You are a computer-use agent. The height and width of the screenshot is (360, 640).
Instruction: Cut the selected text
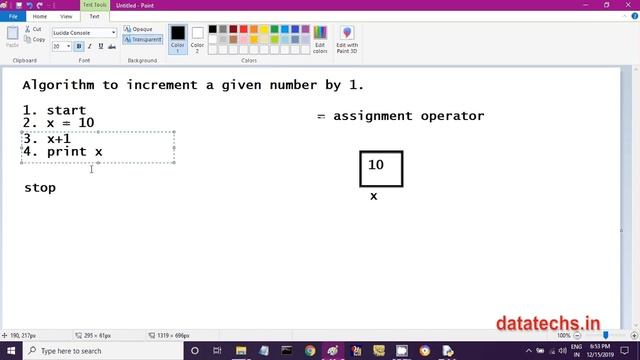click(34, 29)
